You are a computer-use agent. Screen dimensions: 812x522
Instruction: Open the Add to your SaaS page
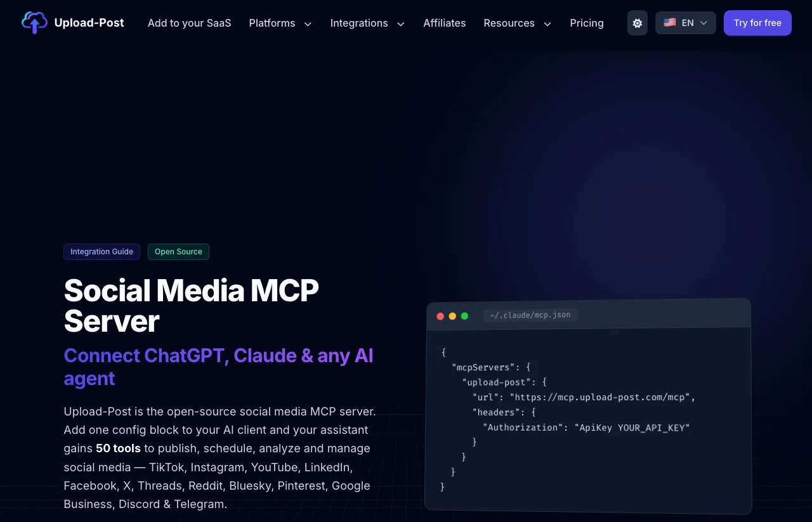[190, 23]
